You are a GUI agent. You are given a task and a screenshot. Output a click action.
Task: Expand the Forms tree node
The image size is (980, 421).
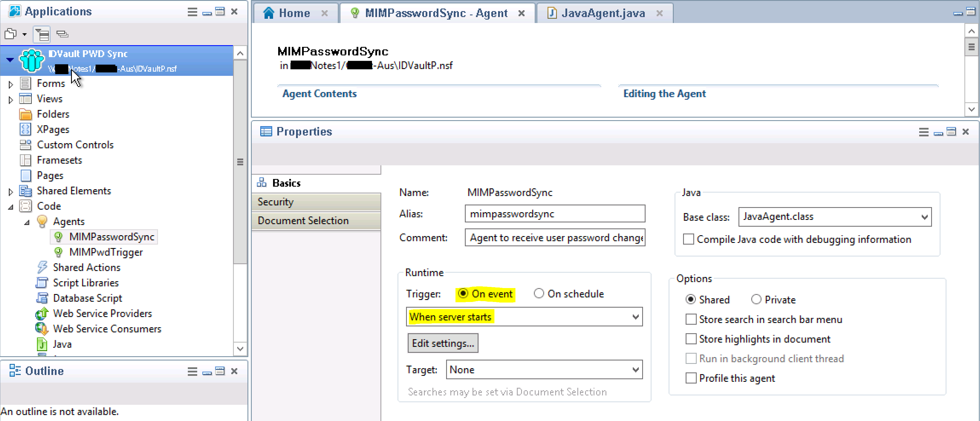pyautogui.click(x=11, y=84)
